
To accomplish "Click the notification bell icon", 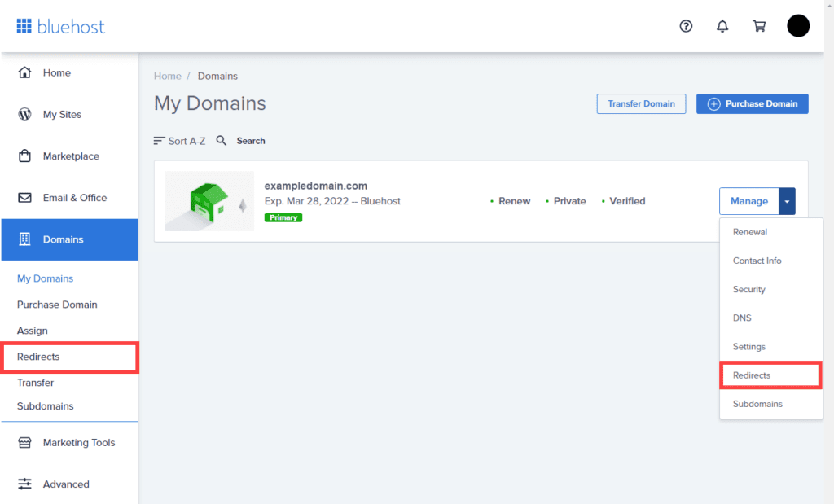I will click(x=722, y=26).
